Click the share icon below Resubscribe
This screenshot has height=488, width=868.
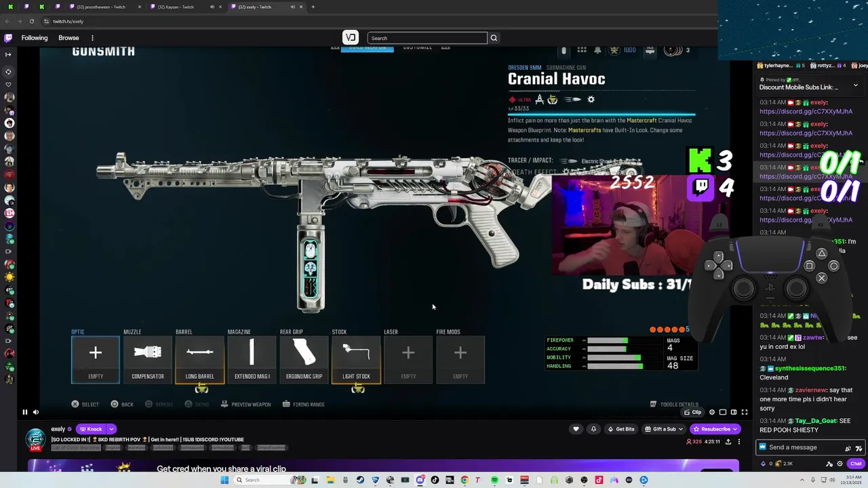(728, 442)
